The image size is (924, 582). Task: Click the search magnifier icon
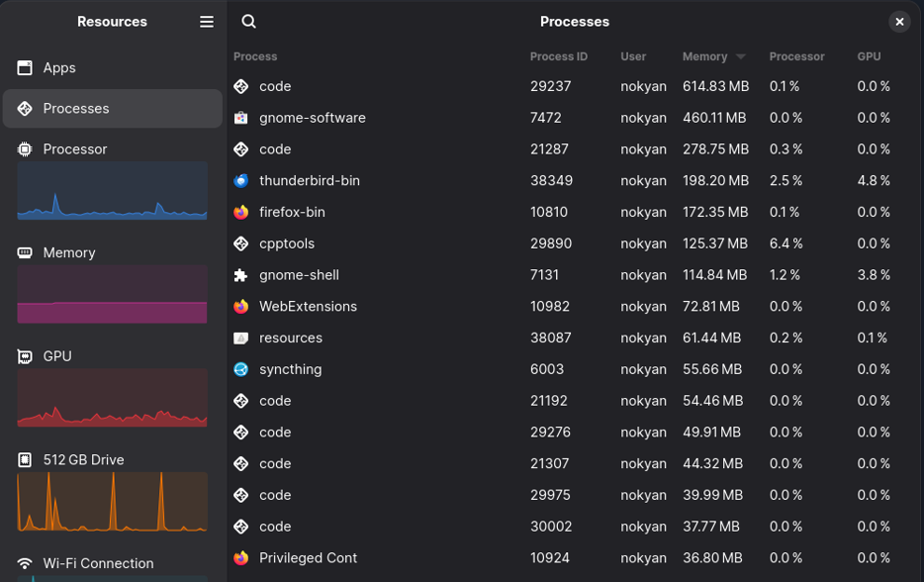point(248,20)
